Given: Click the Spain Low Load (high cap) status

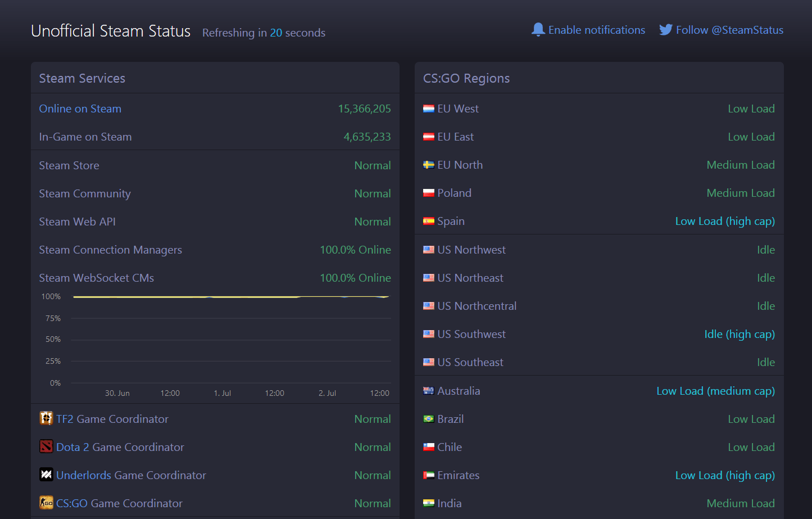Looking at the screenshot, I should 724,221.
